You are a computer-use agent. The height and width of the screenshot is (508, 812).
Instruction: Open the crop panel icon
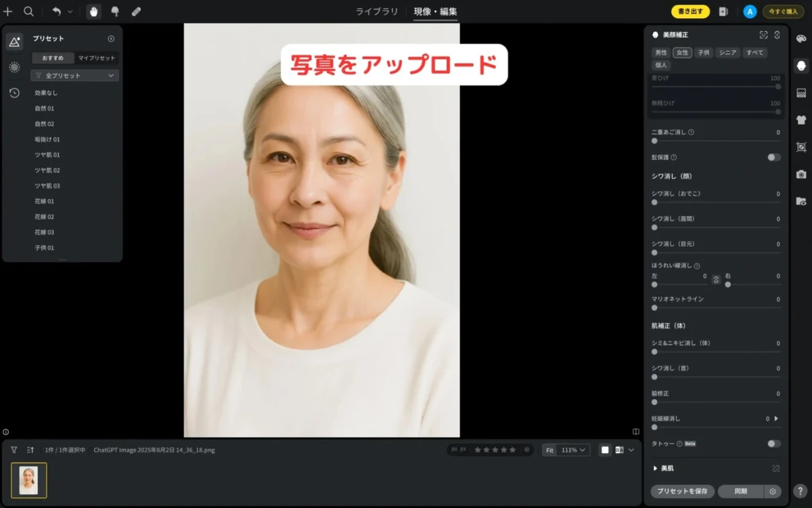[x=801, y=147]
